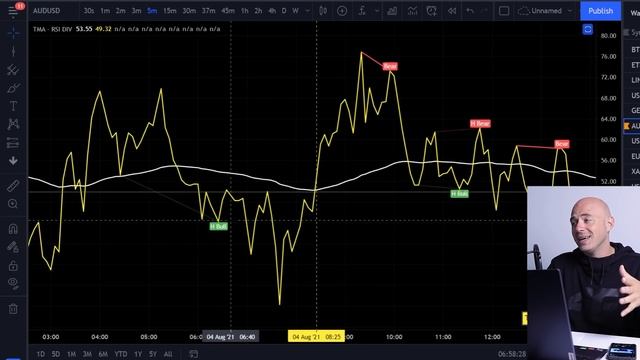Viewport: 640px width, 360px height.
Task: Switch to the 15m timeframe
Action: coord(170,11)
